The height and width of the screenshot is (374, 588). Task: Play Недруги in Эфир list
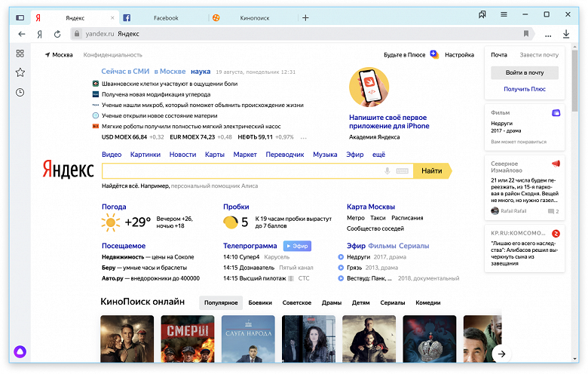tap(341, 257)
